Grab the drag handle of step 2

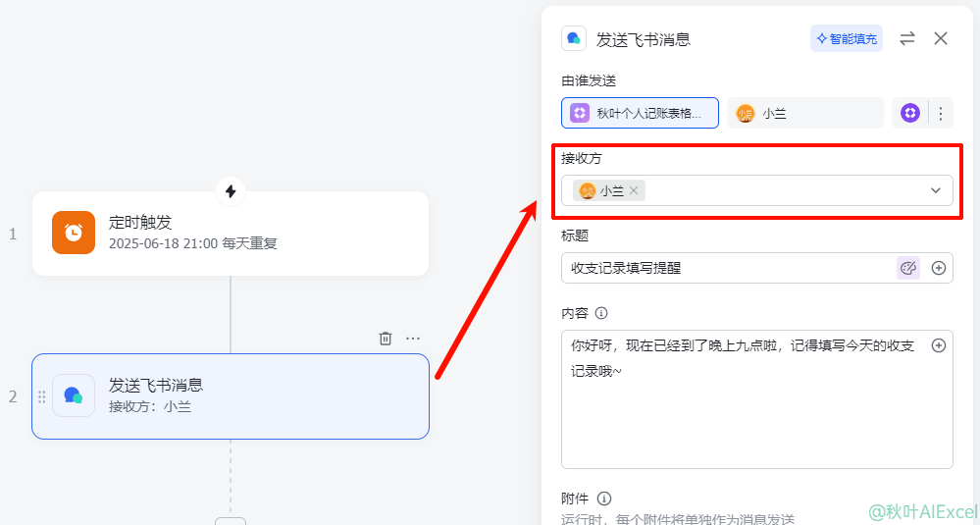pyautogui.click(x=42, y=396)
